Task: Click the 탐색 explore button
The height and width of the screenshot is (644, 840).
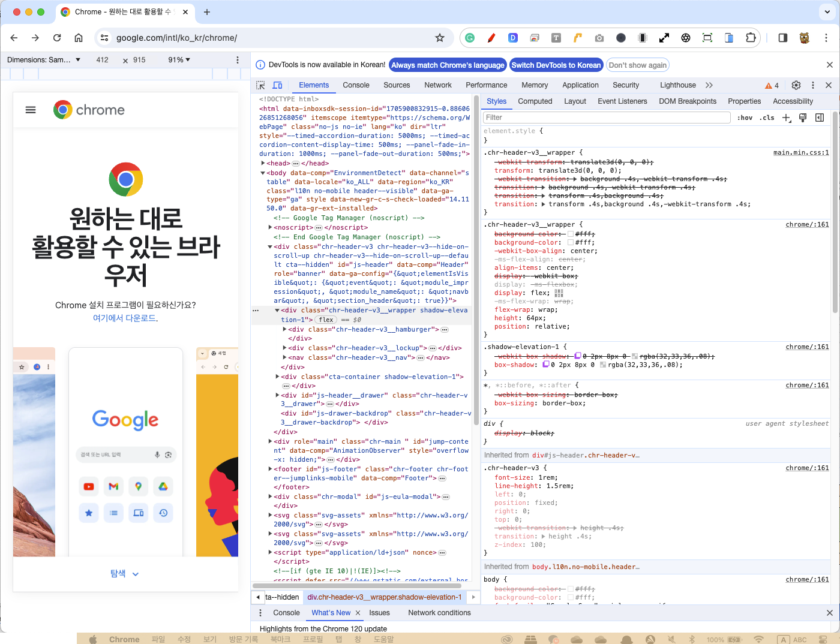Action: (x=125, y=573)
